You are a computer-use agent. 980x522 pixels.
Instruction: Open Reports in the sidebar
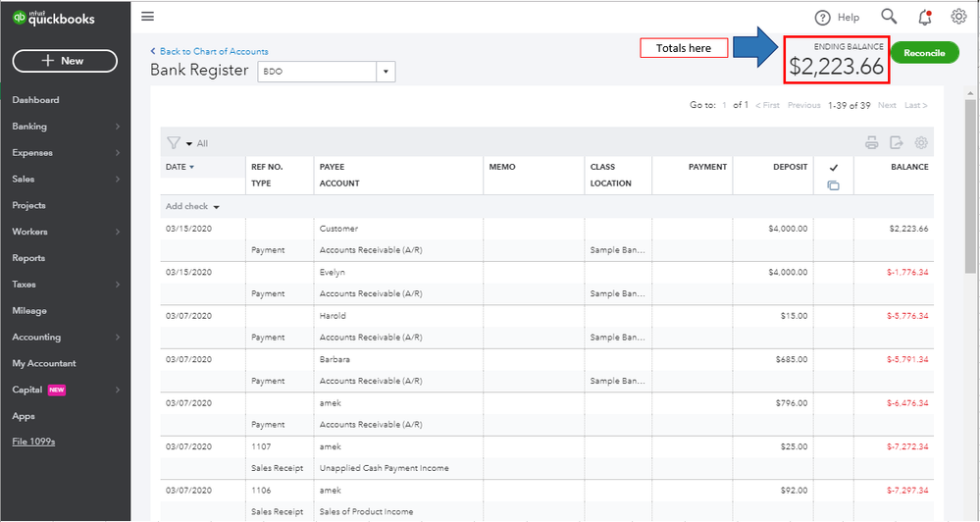[28, 258]
